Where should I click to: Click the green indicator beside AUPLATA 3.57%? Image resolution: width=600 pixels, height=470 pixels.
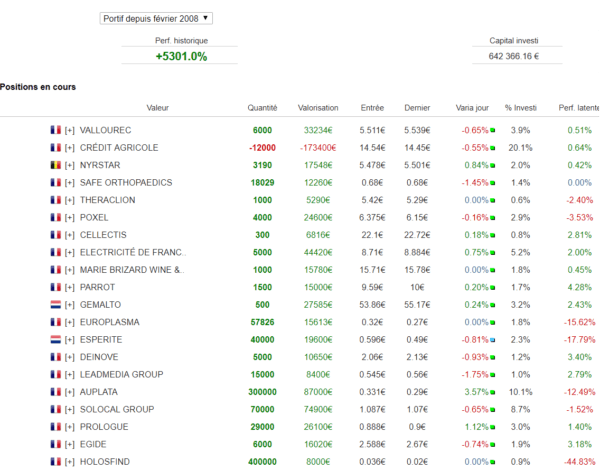492,392
